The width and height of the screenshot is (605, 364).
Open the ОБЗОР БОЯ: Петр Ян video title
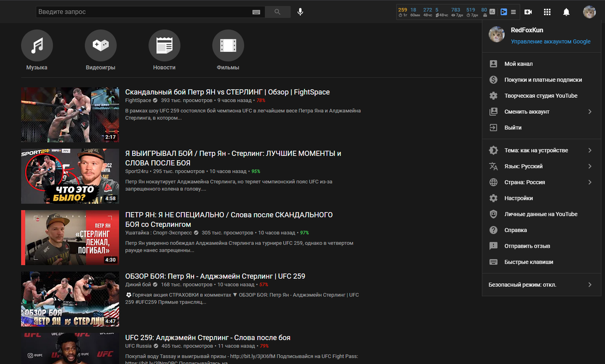pos(215,276)
